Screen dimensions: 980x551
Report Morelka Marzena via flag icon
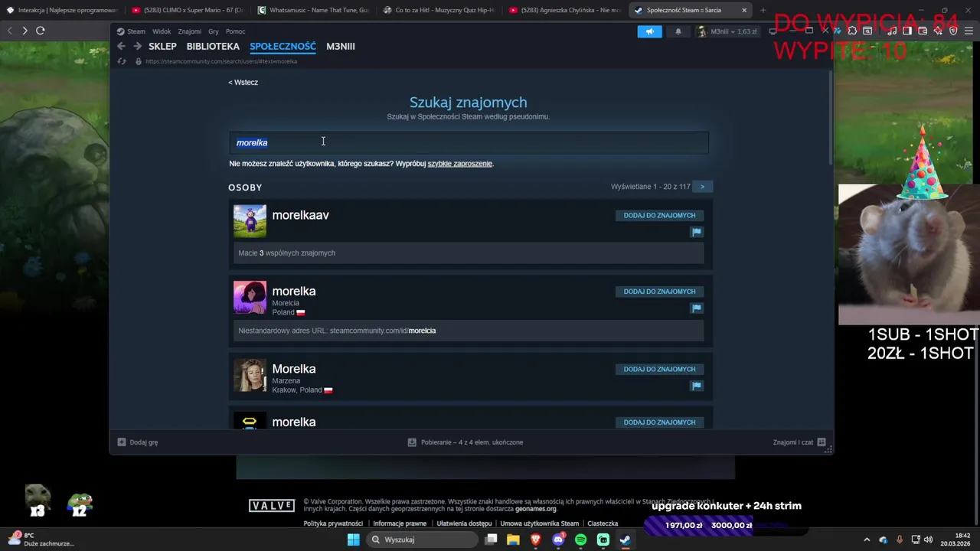696,386
